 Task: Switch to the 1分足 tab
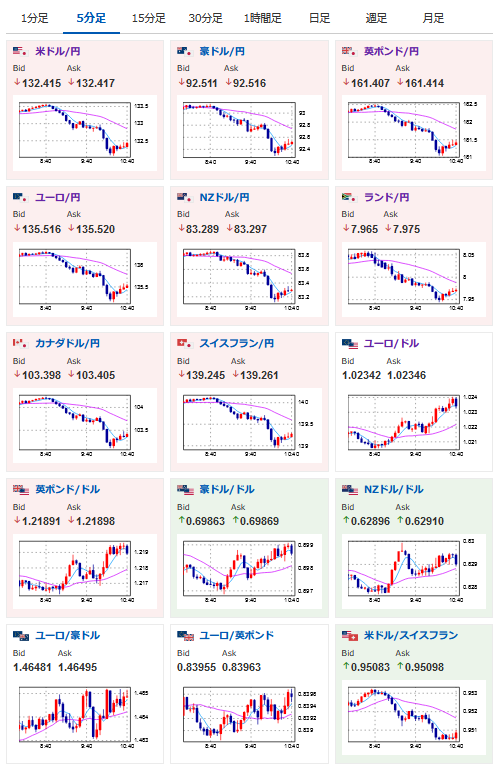click(35, 19)
